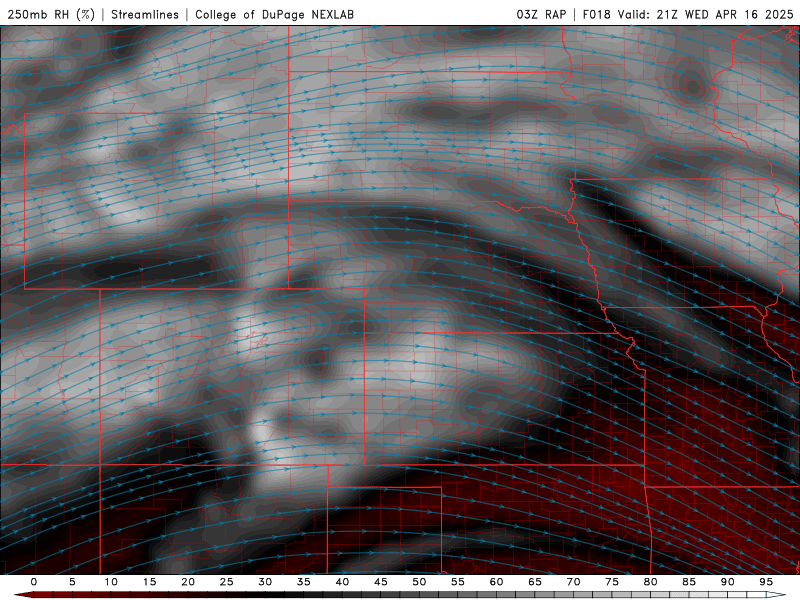
Task: Click the '80' value on color scale
Action: (x=650, y=582)
